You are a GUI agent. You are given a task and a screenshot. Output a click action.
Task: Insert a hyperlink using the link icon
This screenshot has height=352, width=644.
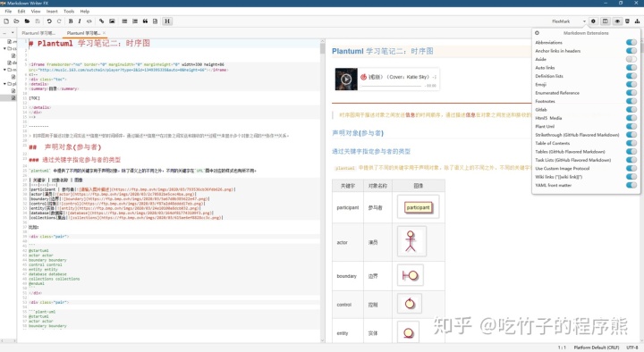pos(101,21)
